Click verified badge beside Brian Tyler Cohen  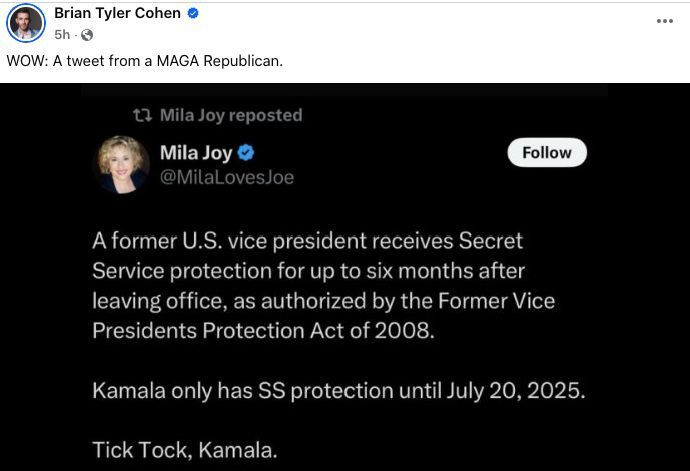pos(193,14)
